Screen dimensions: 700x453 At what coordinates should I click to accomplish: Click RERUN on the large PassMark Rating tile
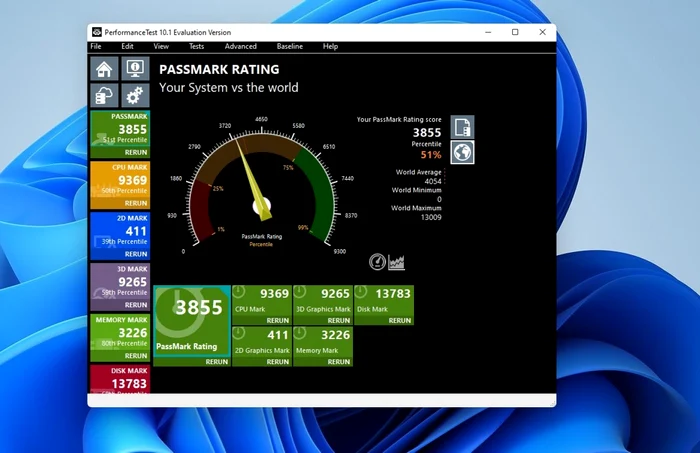click(x=217, y=362)
